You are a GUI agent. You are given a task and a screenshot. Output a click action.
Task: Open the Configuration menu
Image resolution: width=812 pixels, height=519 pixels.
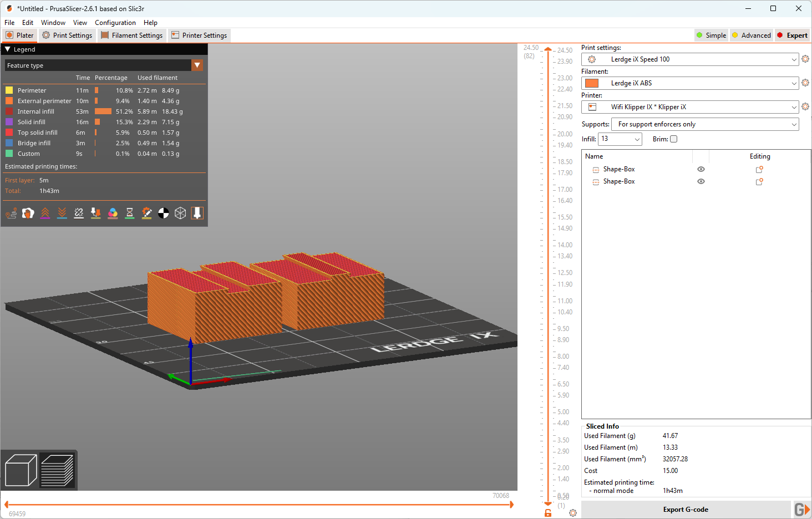[115, 23]
